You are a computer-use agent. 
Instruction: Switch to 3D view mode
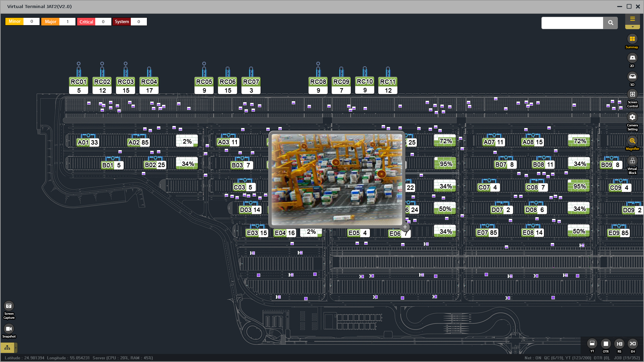[x=632, y=77]
